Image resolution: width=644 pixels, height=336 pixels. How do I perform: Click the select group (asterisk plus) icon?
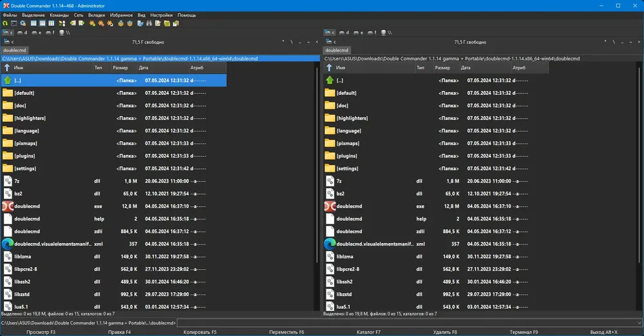[x=92, y=23]
